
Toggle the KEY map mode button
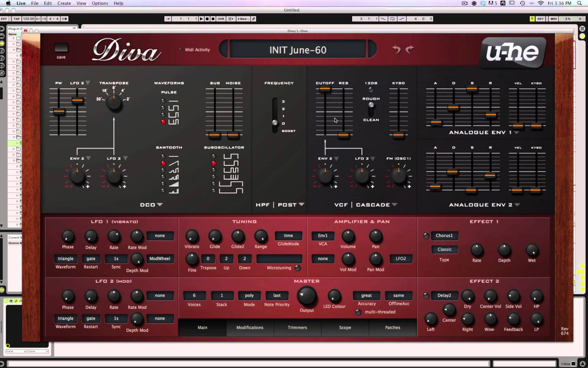coord(540,19)
